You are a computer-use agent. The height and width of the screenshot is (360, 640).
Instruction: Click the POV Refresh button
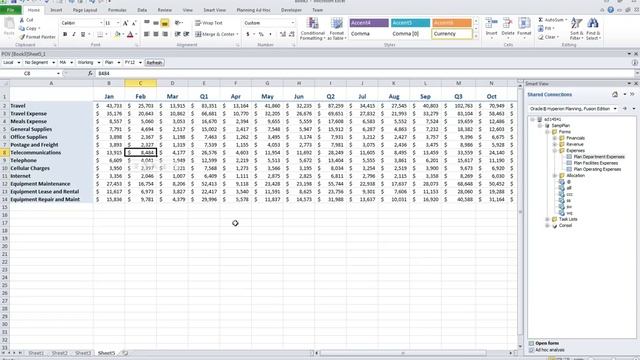click(154, 62)
